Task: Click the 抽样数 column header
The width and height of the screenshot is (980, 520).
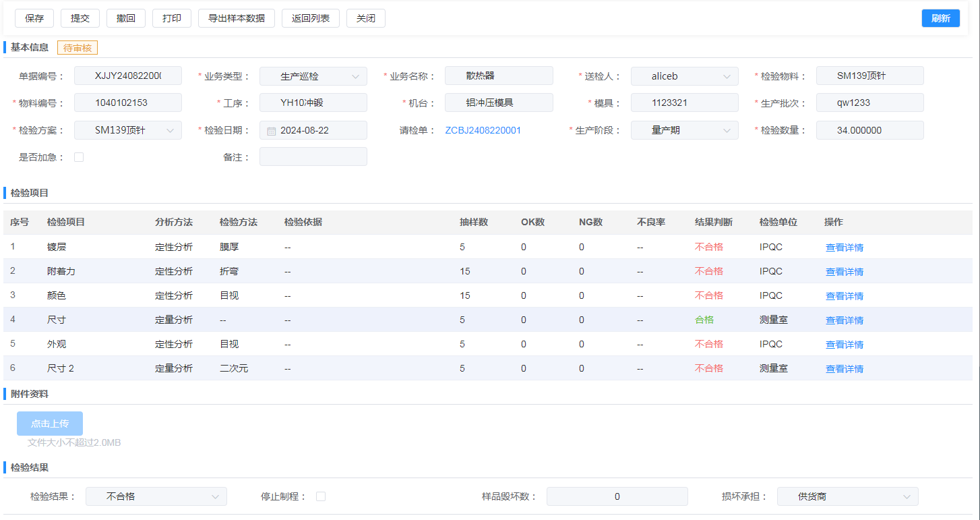Action: click(x=474, y=222)
